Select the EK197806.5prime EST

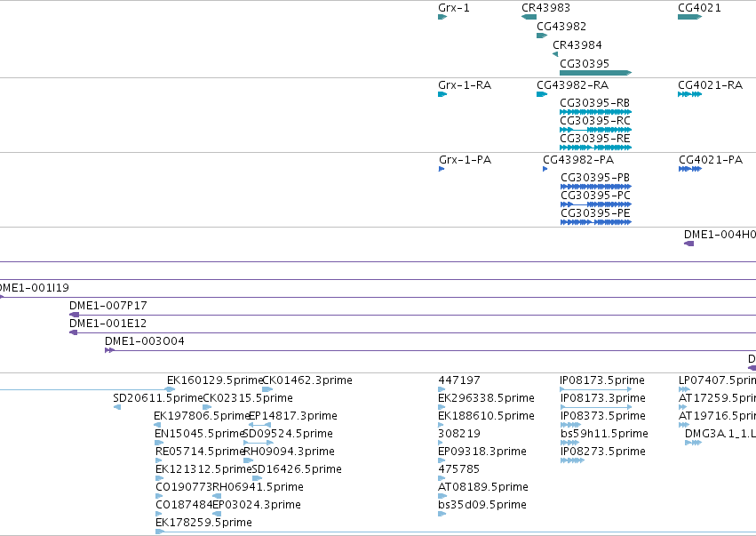pos(157,425)
